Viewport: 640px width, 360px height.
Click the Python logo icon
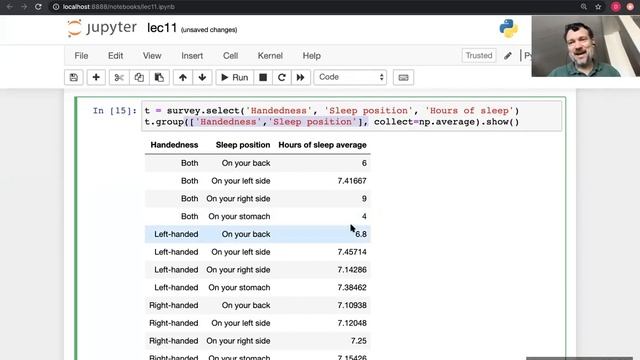point(509,28)
